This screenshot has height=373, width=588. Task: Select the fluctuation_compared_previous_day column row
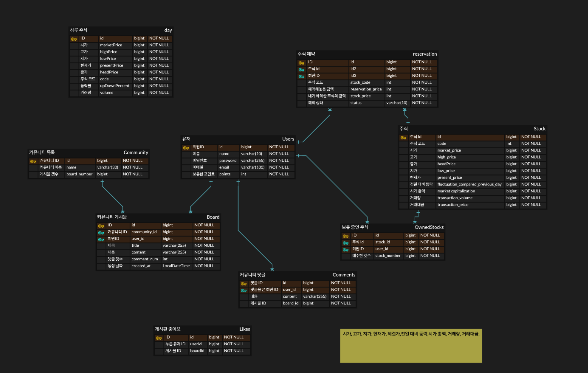(469, 185)
